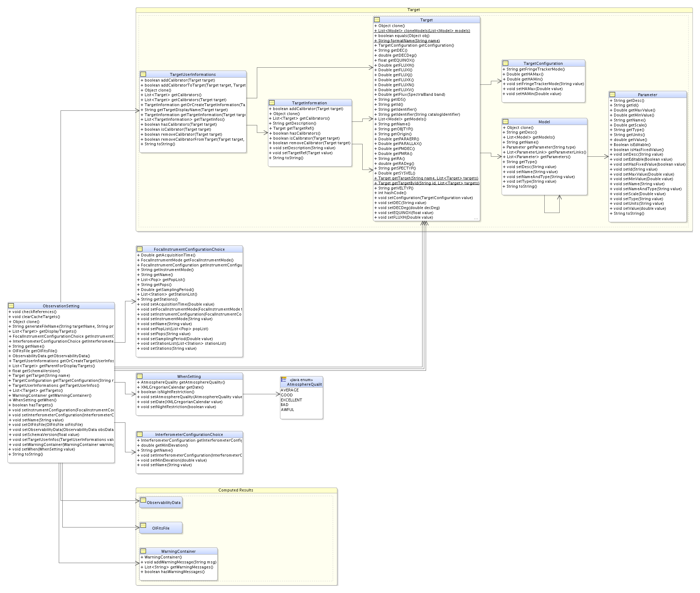Select 'void setStations(String value)' in FocalInstrumentConfigurationChoice

click(x=167, y=348)
